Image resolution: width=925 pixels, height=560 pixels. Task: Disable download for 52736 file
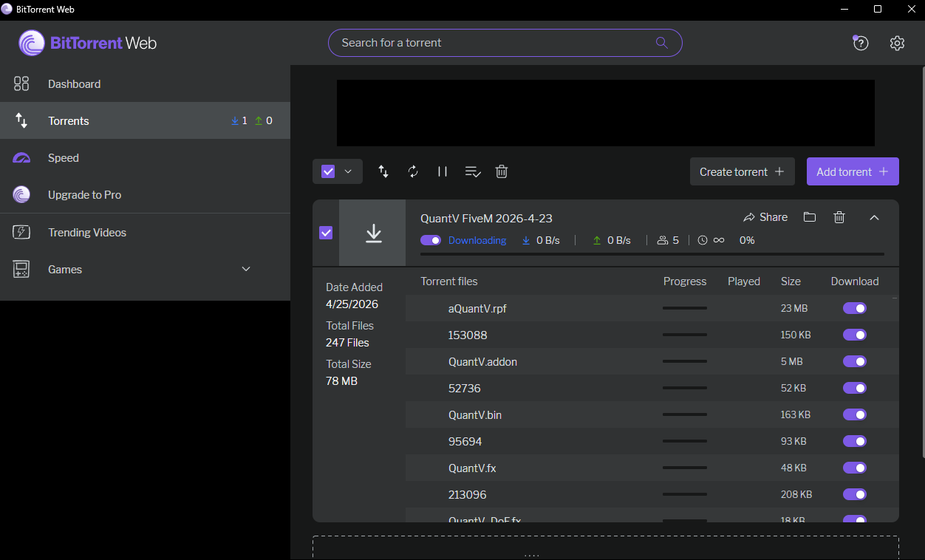[x=855, y=388]
